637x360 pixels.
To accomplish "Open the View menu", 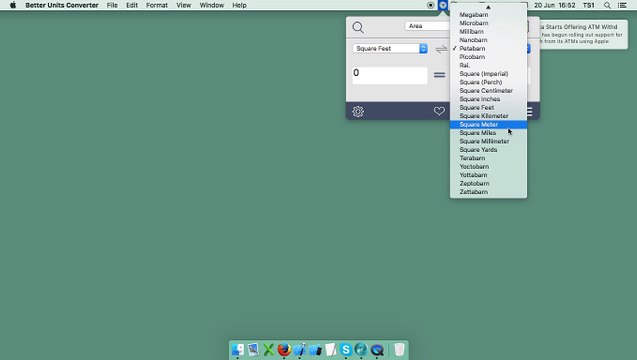I will tap(184, 5).
